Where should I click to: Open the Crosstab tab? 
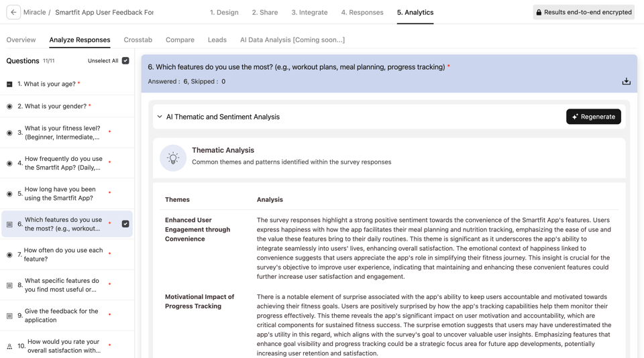point(138,40)
